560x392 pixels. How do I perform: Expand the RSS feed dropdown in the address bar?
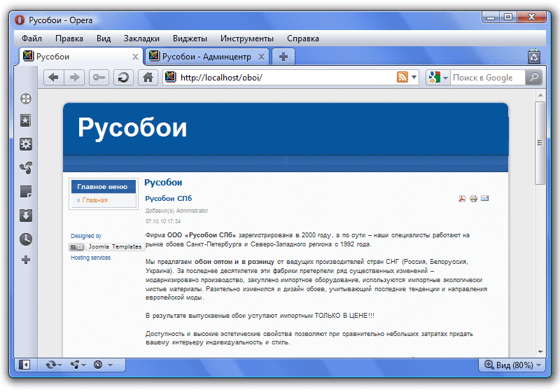pyautogui.click(x=414, y=78)
